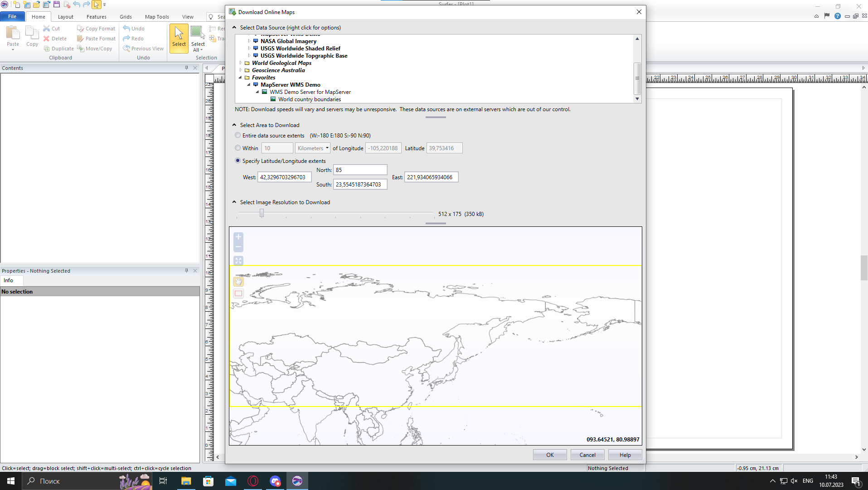The image size is (868, 490).
Task: Activate the pan hand tool
Action: 238,282
